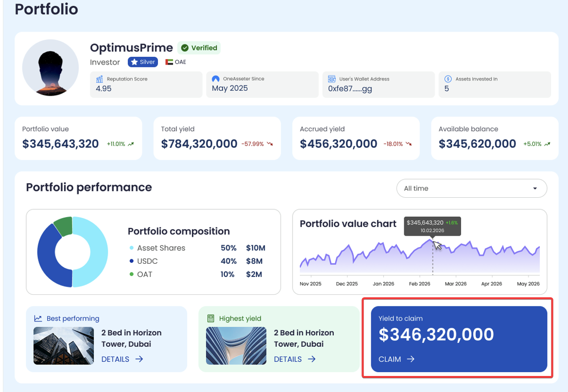Viewport: 568px width, 392px height.
Task: Click the Silver star badge icon
Action: pos(135,62)
